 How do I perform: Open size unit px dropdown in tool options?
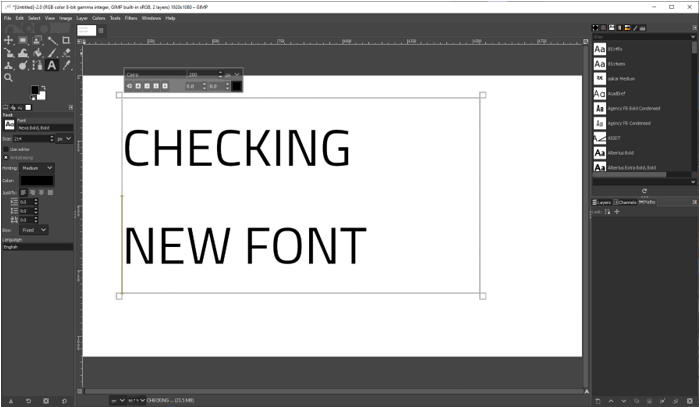pos(64,139)
